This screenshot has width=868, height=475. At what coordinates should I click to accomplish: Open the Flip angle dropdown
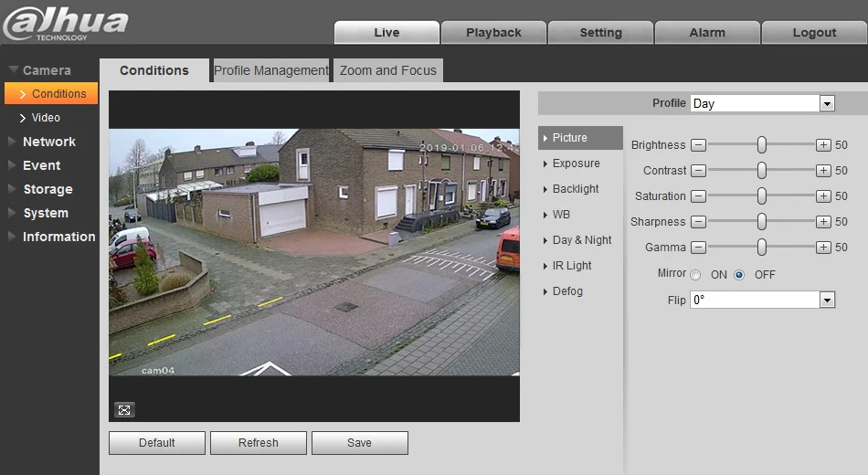click(762, 300)
